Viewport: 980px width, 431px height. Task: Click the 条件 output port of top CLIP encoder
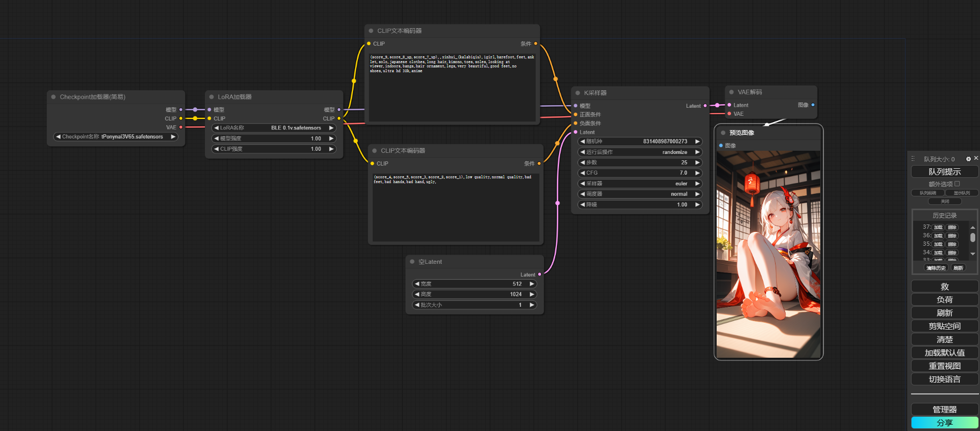click(x=535, y=44)
